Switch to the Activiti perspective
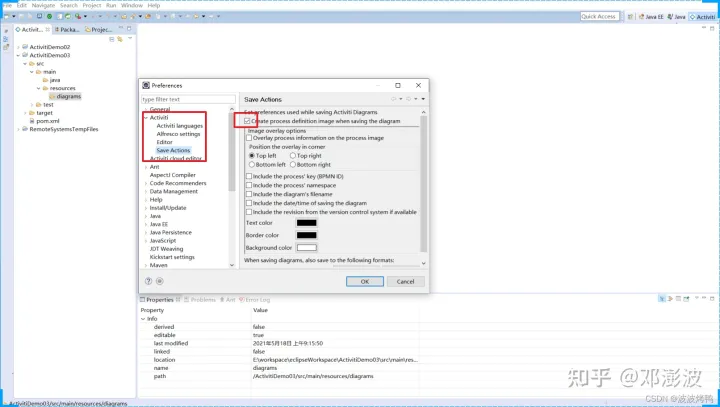The image size is (720, 407). click(702, 17)
